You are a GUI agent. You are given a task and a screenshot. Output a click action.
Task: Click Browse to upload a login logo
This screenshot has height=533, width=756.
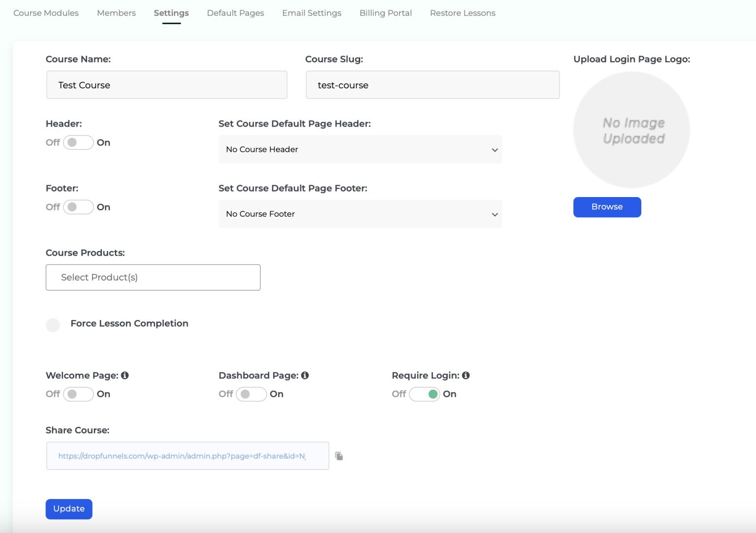[607, 207]
